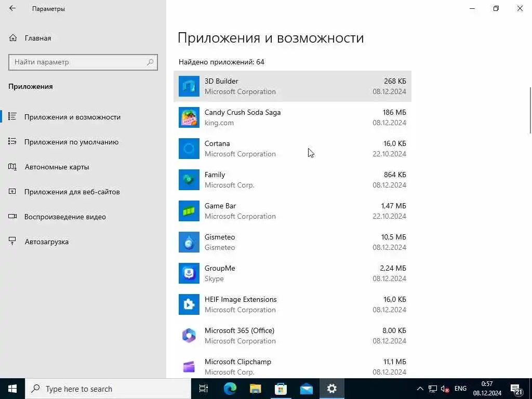The image size is (532, 399).
Task: Open Автономные карты section
Action: click(x=83, y=167)
